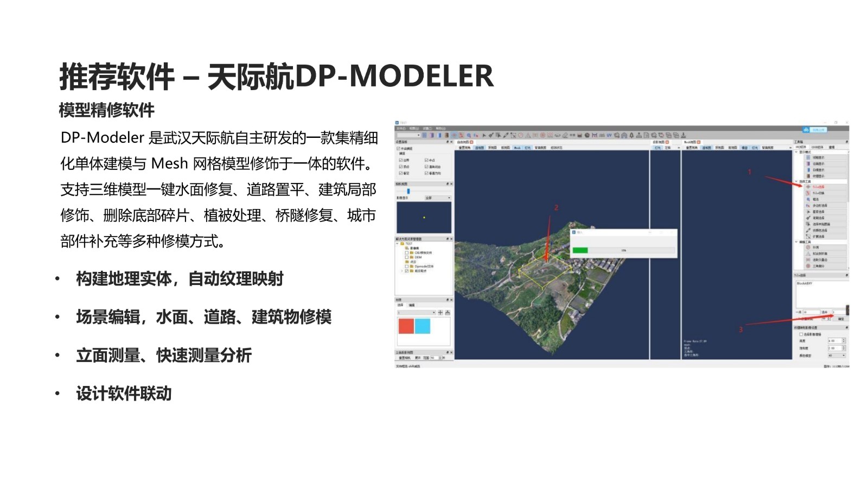The width and height of the screenshot is (868, 488).
Task: Select the red color swatch
Action: pos(406,326)
